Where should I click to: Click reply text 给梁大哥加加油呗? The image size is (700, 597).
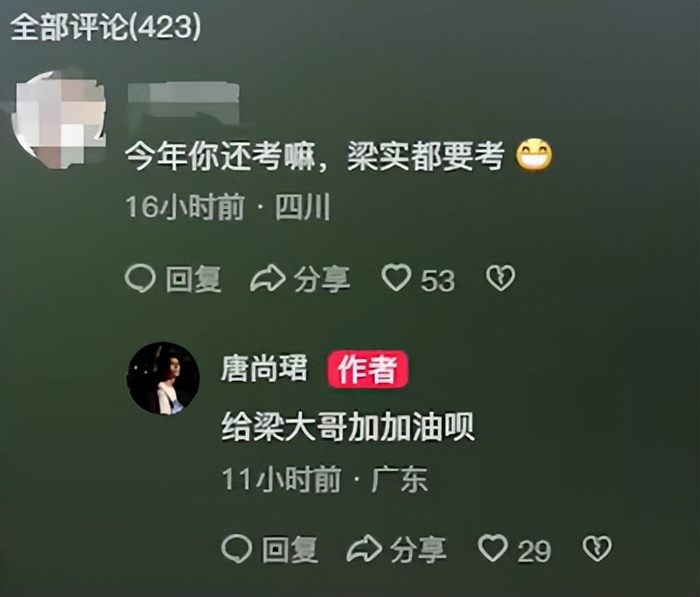(347, 427)
